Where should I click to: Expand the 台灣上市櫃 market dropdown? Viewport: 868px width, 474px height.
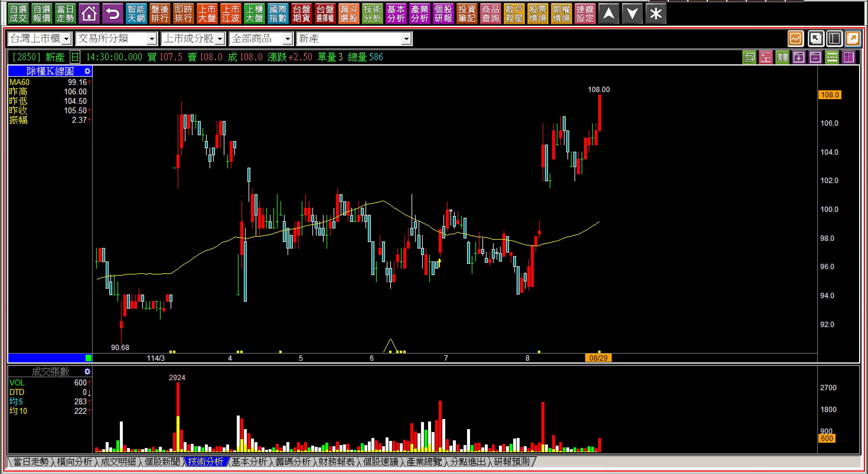(67, 39)
